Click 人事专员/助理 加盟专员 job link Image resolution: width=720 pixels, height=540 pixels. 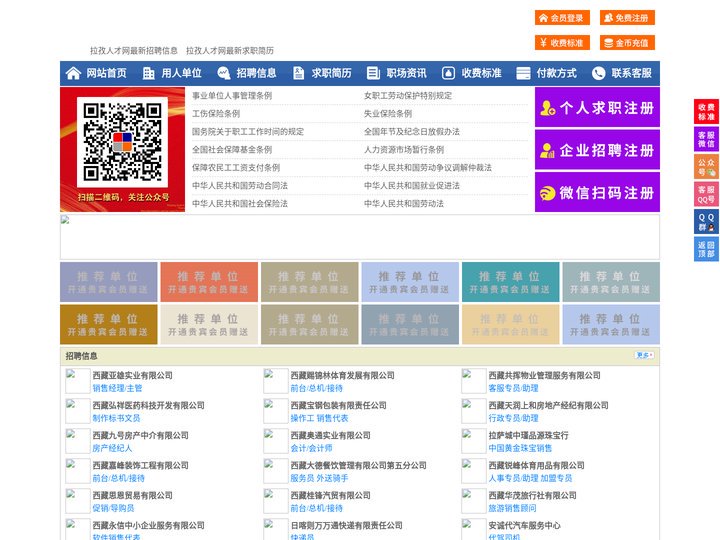[x=530, y=478]
